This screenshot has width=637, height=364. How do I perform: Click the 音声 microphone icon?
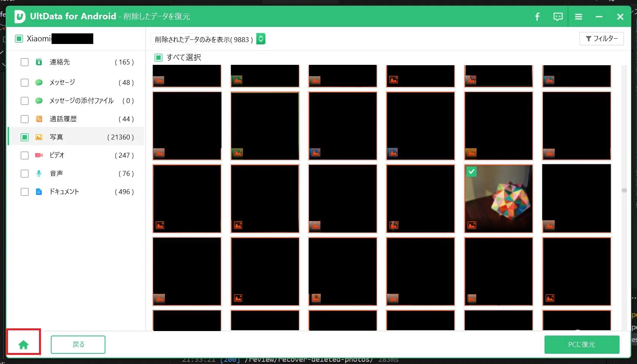39,174
